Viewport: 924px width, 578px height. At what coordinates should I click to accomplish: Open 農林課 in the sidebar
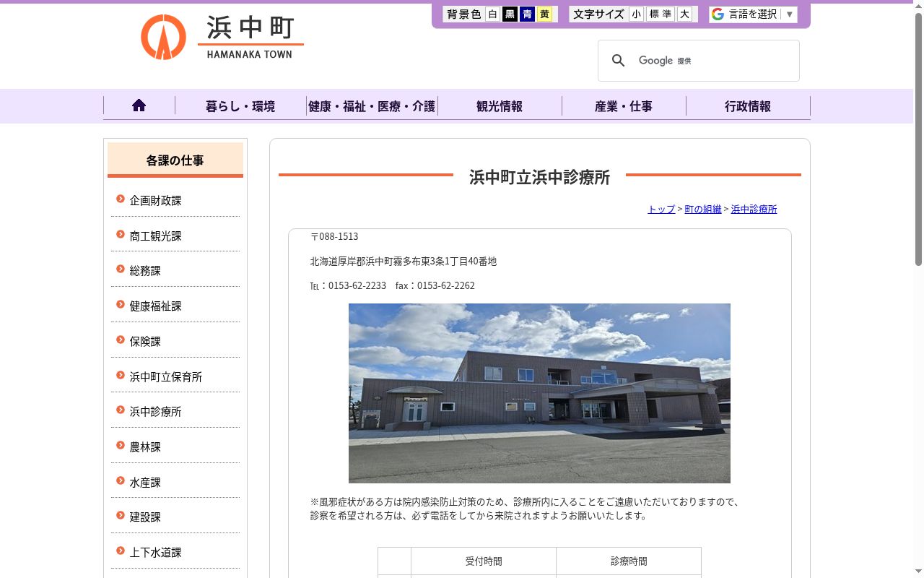[x=145, y=447]
